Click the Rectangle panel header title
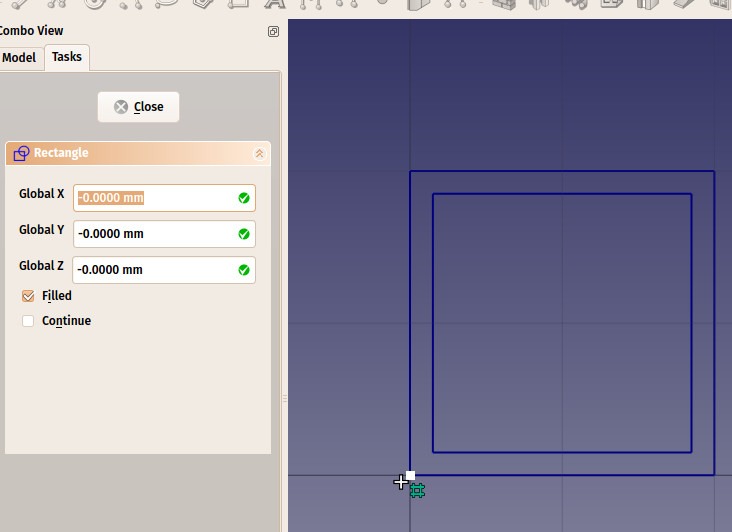The width and height of the screenshot is (732, 532). click(61, 153)
